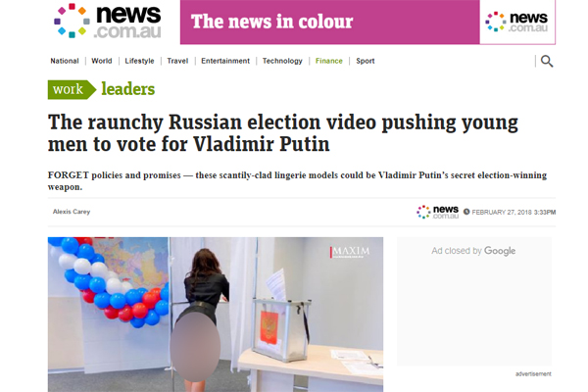The height and width of the screenshot is (392, 588).
Task: Click the search magnifier icon
Action: [547, 61]
